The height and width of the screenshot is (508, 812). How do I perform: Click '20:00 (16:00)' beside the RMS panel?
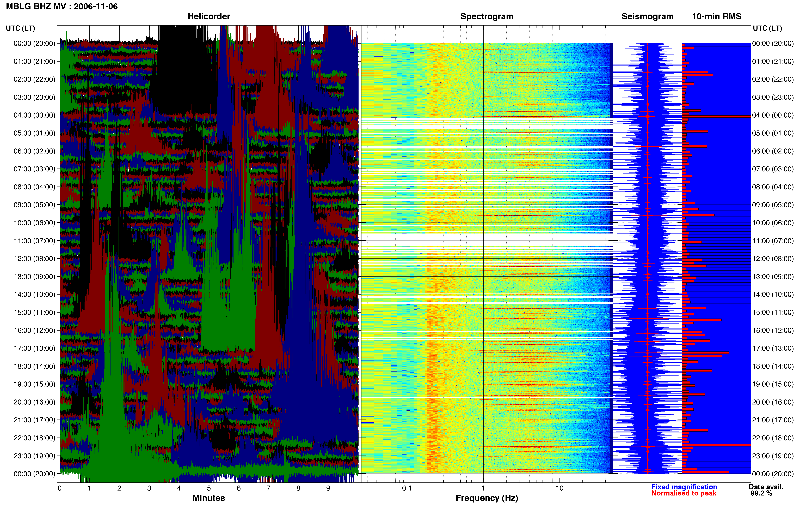click(x=773, y=402)
